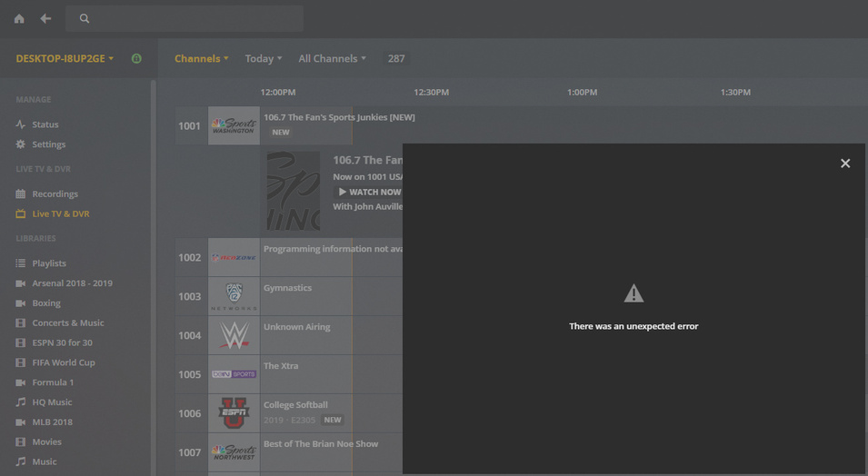Click the Recordings calendar icon
Image resolution: width=868 pixels, height=476 pixels.
(x=21, y=193)
